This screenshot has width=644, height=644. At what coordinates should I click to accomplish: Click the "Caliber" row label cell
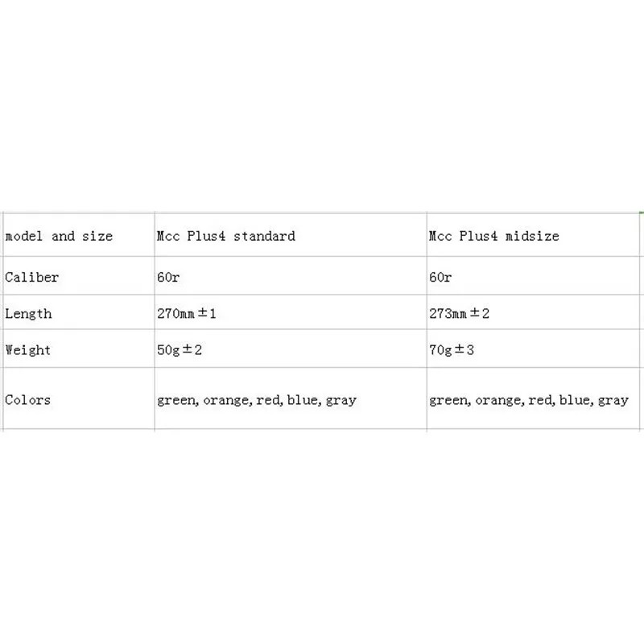[32, 277]
